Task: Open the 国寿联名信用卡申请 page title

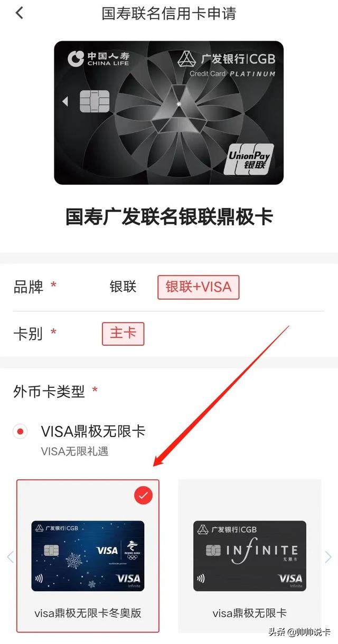Action: (168, 13)
